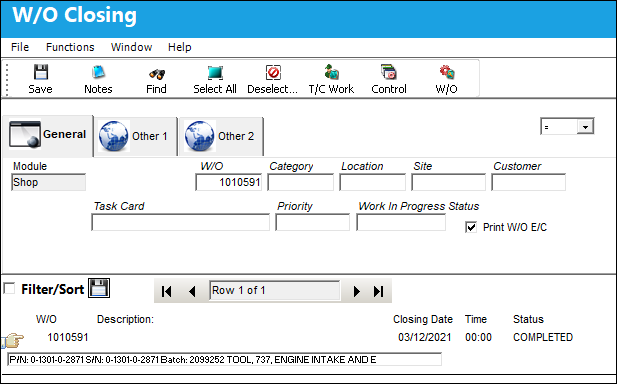Click the Closing Date column header

pos(423,319)
